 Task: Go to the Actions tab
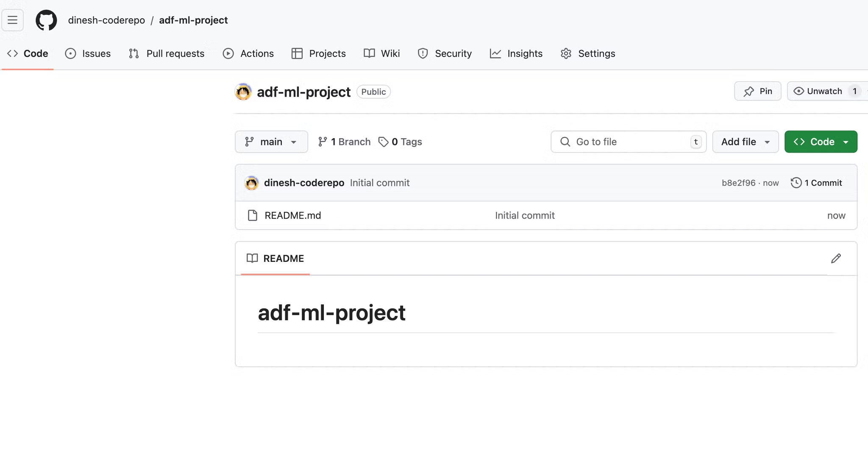[x=248, y=53]
